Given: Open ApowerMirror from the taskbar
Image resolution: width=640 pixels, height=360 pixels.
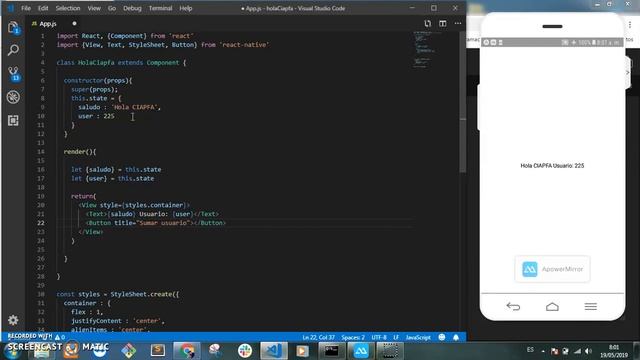Looking at the screenshot, I should pyautogui.click(x=361, y=350).
